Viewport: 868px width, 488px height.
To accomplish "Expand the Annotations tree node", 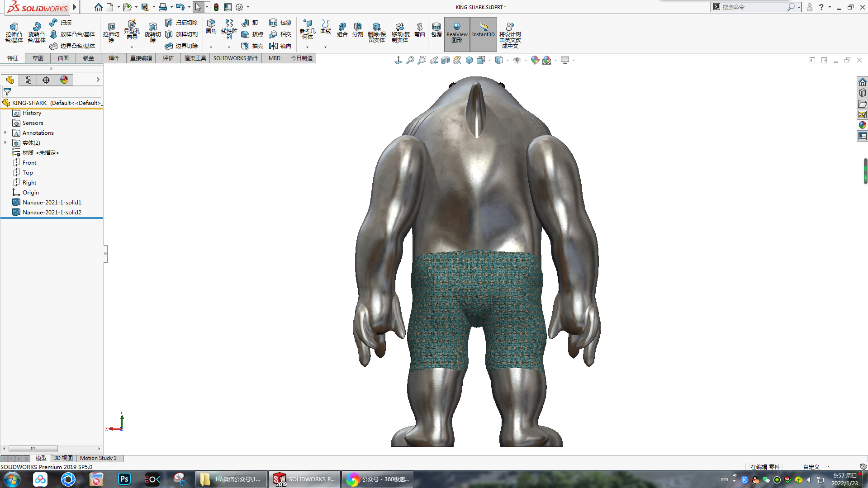I will point(5,133).
